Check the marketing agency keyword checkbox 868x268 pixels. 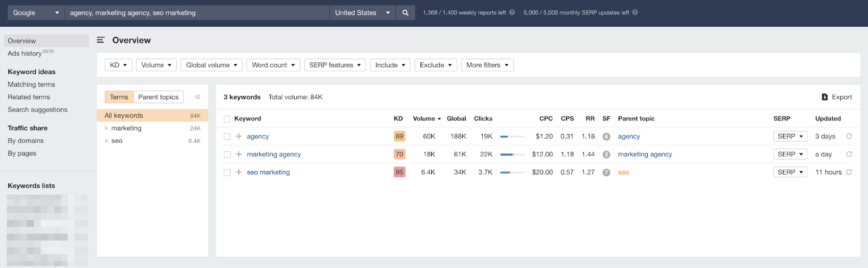(x=227, y=155)
